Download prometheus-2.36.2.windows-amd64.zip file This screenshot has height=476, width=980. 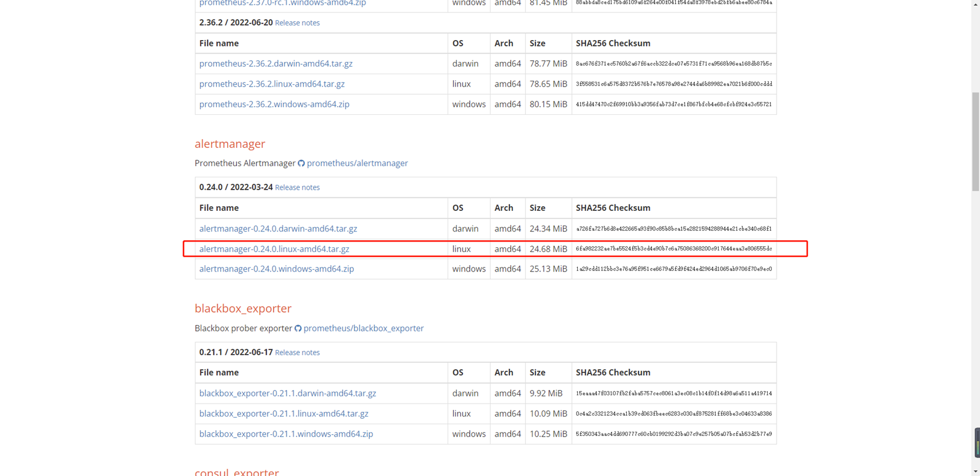pos(274,104)
